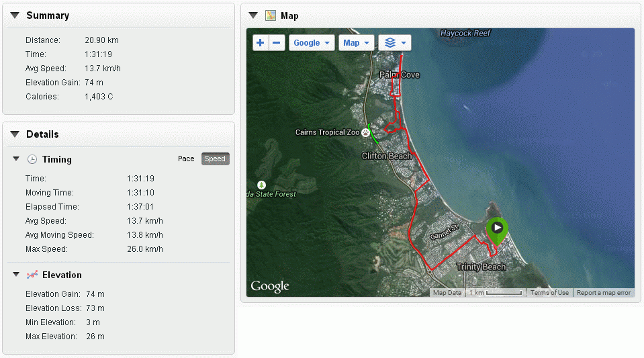Click the Map panel icon
The image size is (644, 358).
(x=271, y=15)
